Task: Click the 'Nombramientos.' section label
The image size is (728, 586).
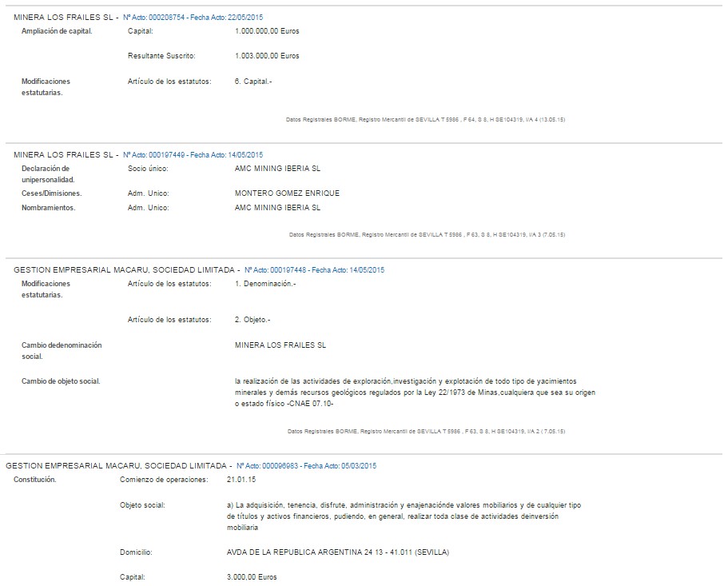Action: click(49, 208)
